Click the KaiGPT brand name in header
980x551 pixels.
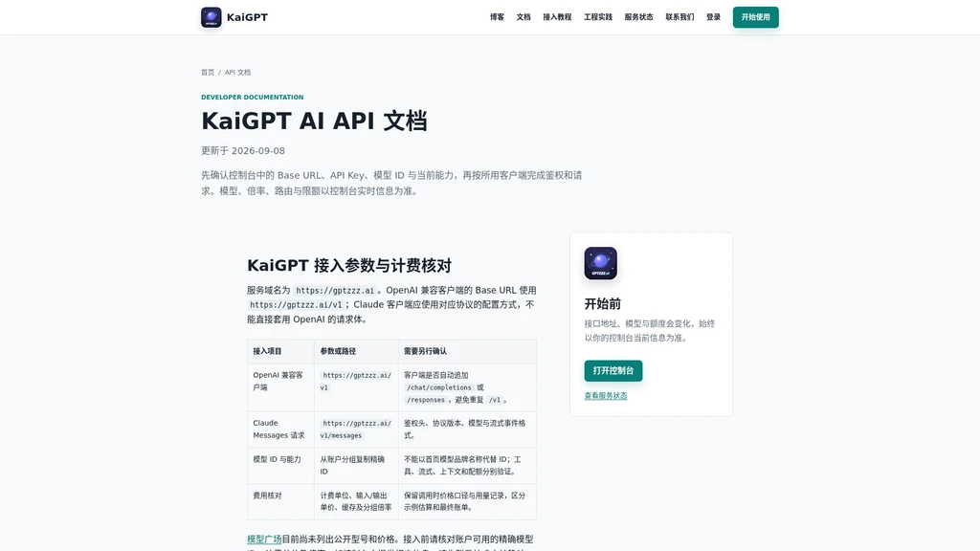tap(248, 17)
